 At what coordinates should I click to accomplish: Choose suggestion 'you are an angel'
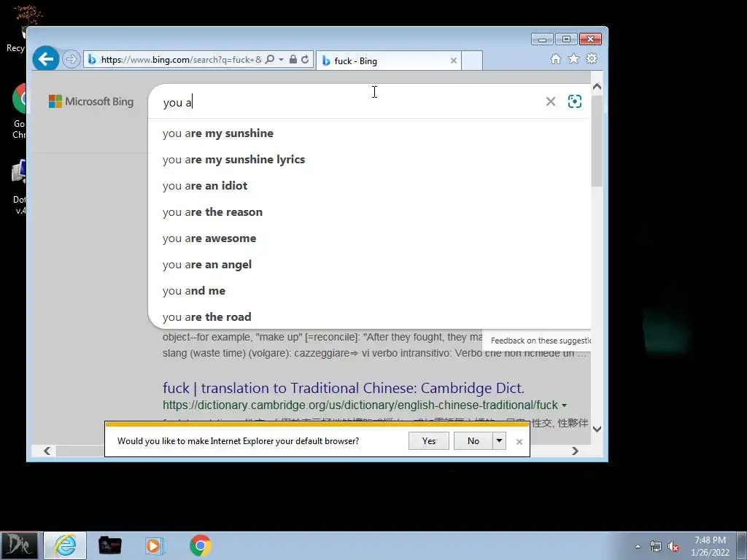point(370,264)
